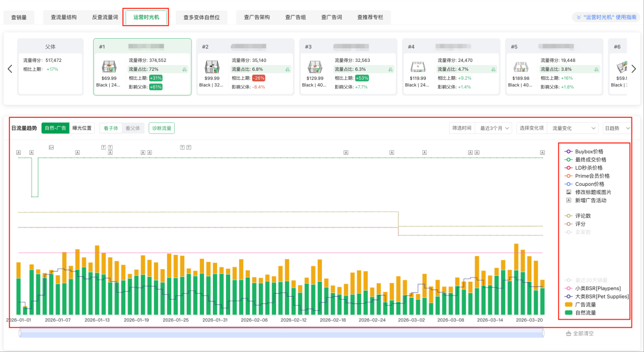Click the right arrow of the variant carousel
The width and height of the screenshot is (644, 352).
pos(634,68)
